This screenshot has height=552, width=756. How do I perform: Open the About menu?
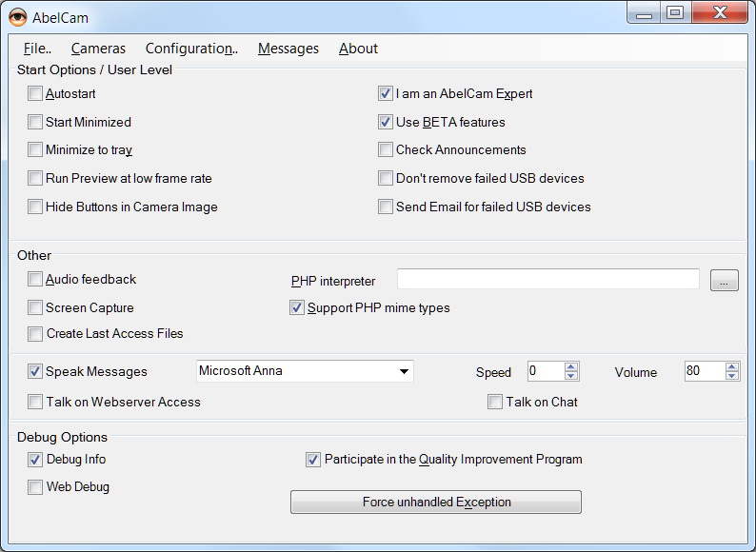[x=358, y=49]
